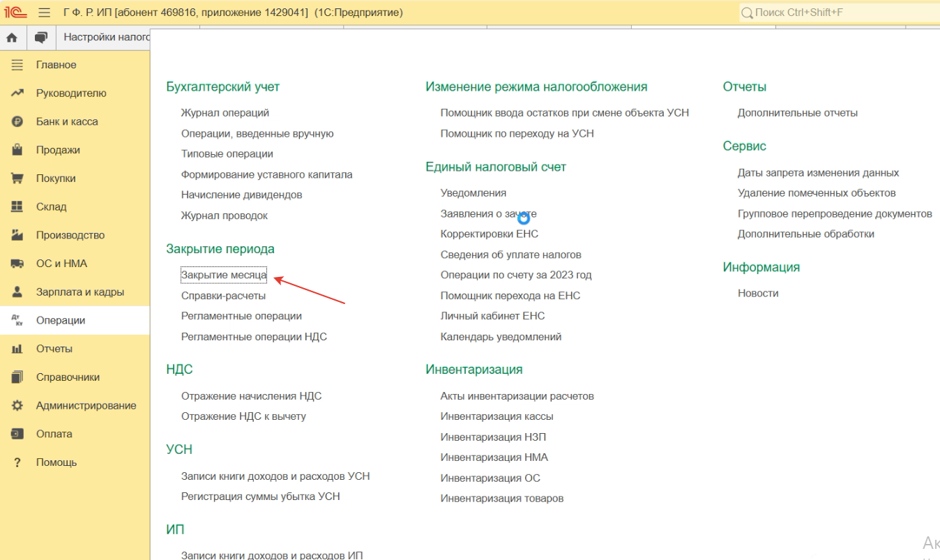Open Администрирование gear section
940x560 pixels.
pos(86,406)
